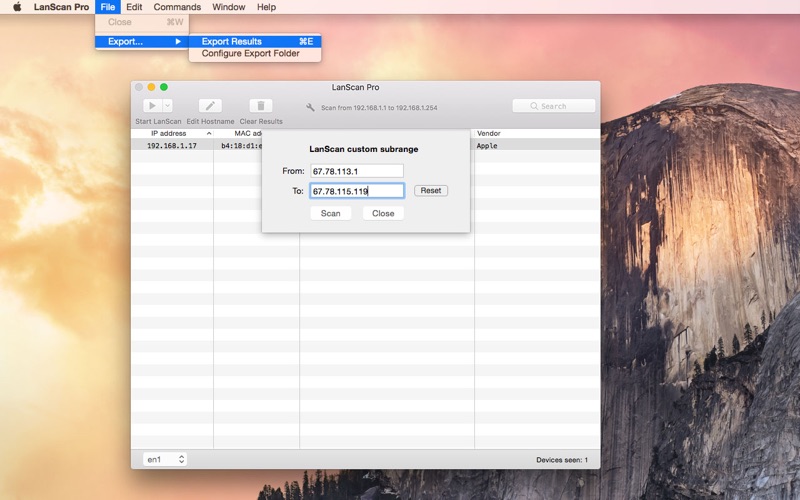The height and width of the screenshot is (500, 800).
Task: Expand the en1 interface dropdown
Action: tap(165, 459)
